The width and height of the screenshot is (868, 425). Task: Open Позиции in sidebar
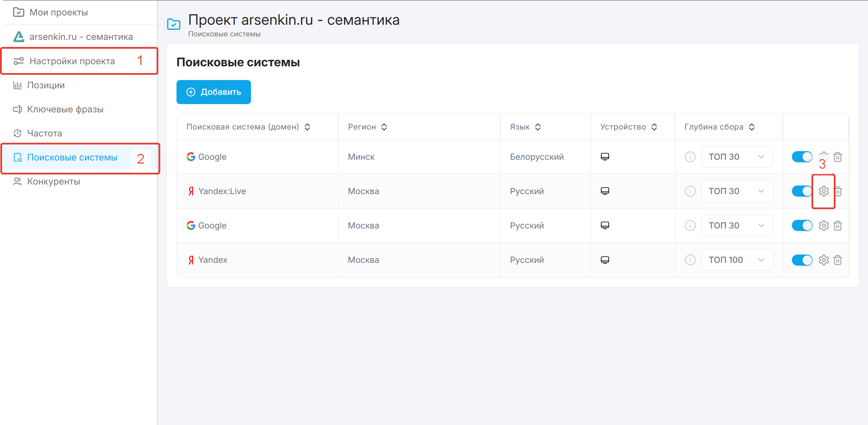pyautogui.click(x=46, y=85)
